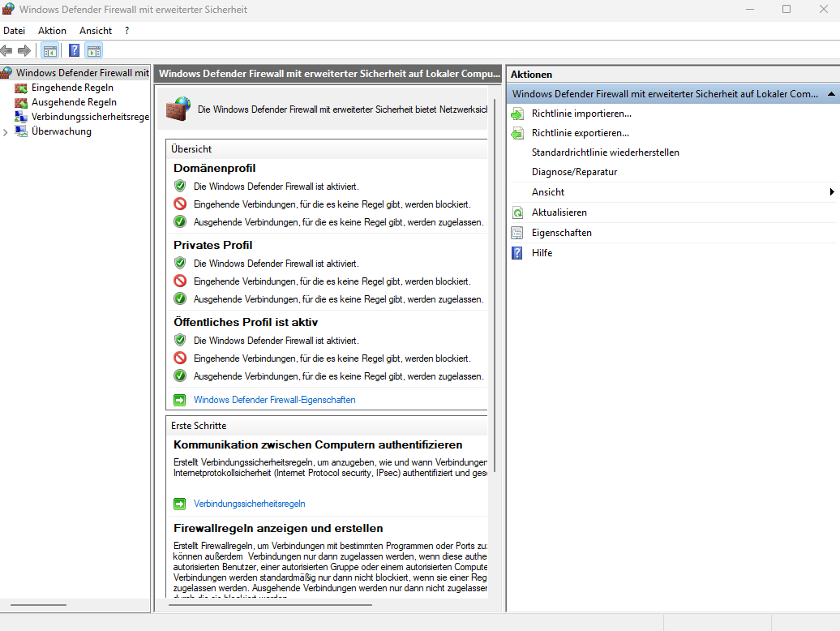
Task: Click the Richtlinie importieren icon
Action: pos(517,114)
